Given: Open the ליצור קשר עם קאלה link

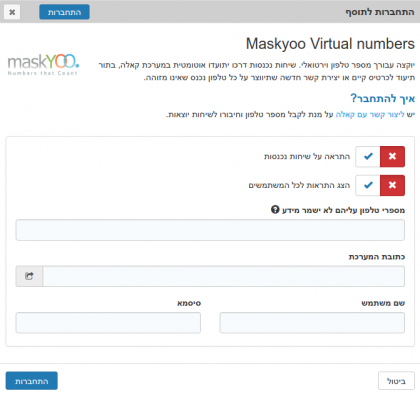Looking at the screenshot, I should [370, 115].
